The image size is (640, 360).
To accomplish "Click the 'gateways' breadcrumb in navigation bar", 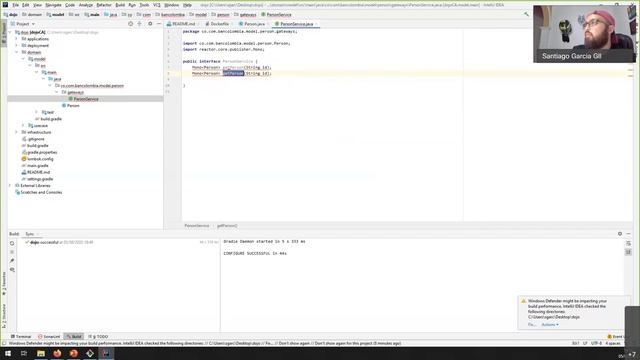I will click(x=245, y=15).
